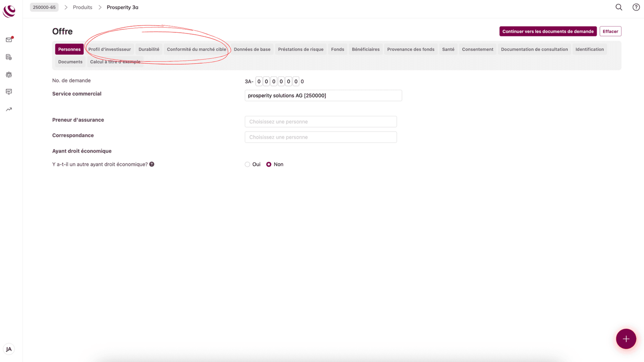Open the Correspondance person dropdown
Image resolution: width=644 pixels, height=362 pixels.
click(320, 137)
